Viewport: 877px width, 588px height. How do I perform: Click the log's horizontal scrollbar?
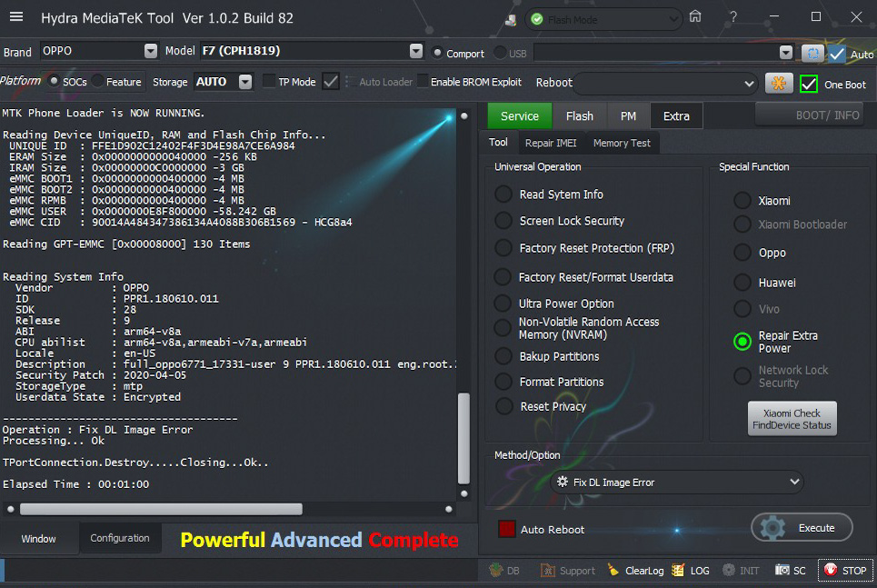[x=161, y=509]
